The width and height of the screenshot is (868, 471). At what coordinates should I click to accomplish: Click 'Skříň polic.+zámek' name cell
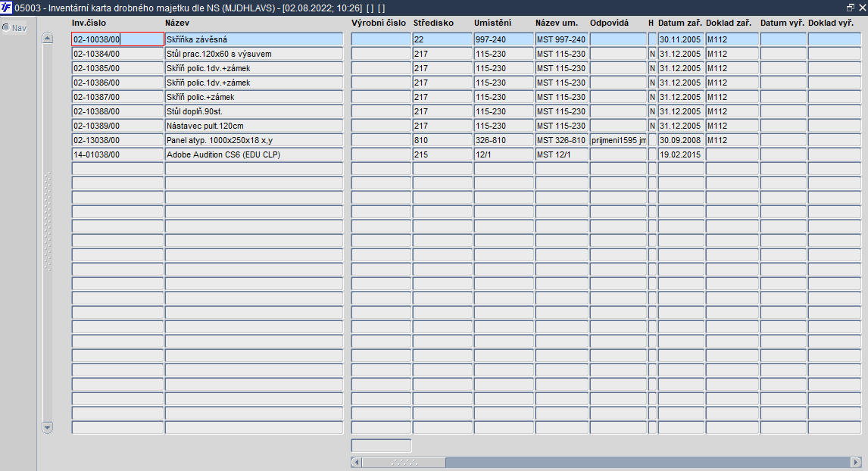pos(254,97)
